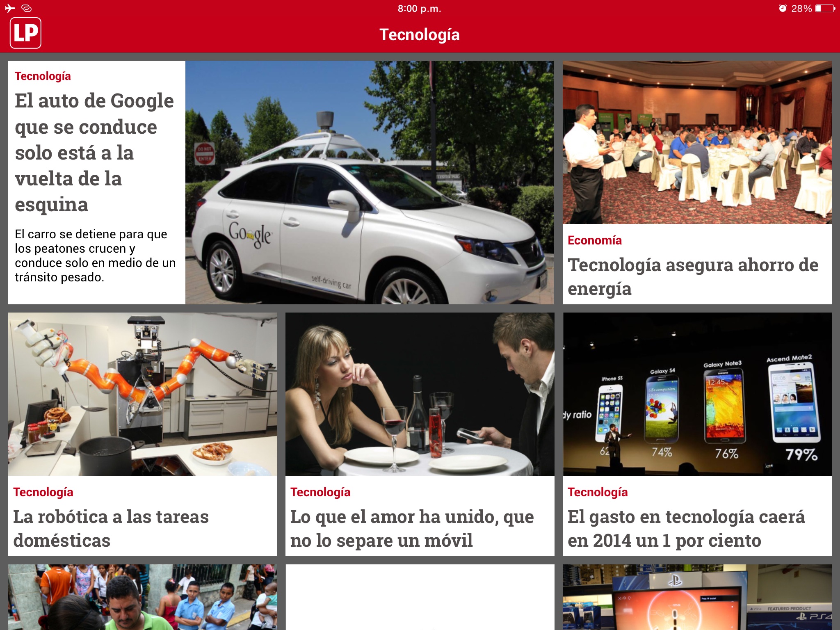The width and height of the screenshot is (840, 630).
Task: Tap Tecnología label above gasto headline
Action: click(598, 492)
